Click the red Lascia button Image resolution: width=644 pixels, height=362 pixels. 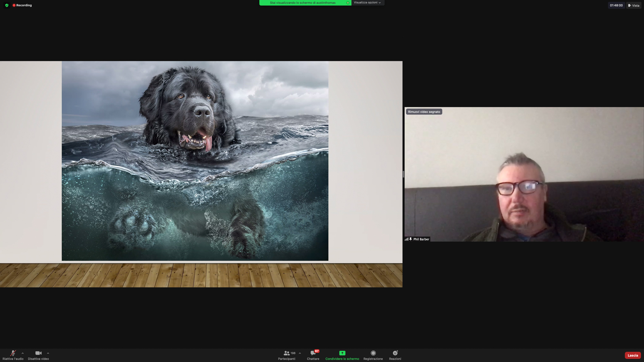(x=632, y=355)
